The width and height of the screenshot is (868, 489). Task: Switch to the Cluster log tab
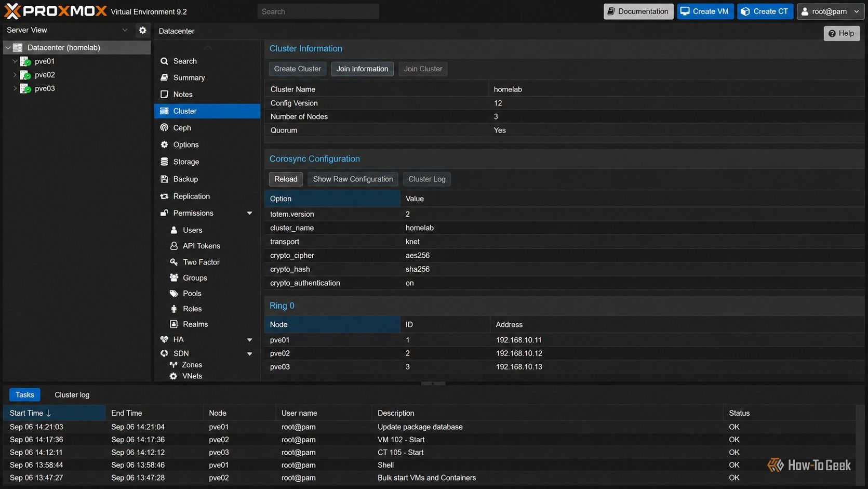click(72, 395)
